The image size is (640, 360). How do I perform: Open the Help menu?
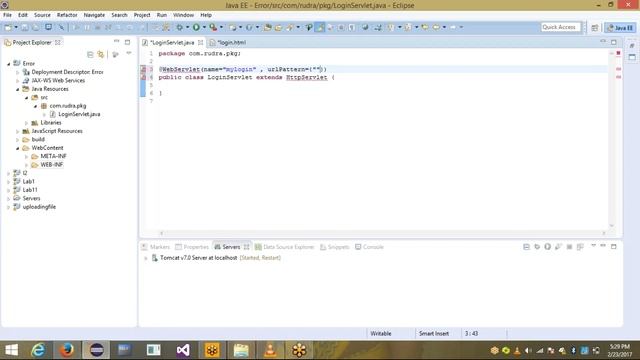(206, 15)
